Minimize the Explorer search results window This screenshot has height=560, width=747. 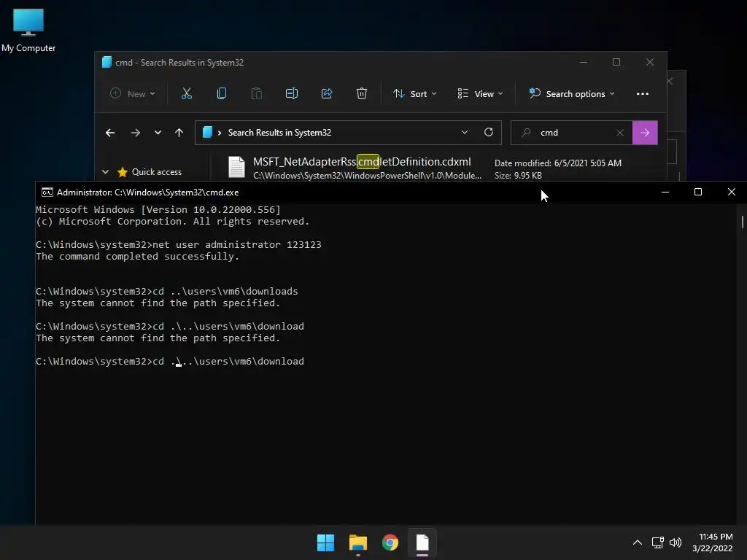tap(584, 63)
